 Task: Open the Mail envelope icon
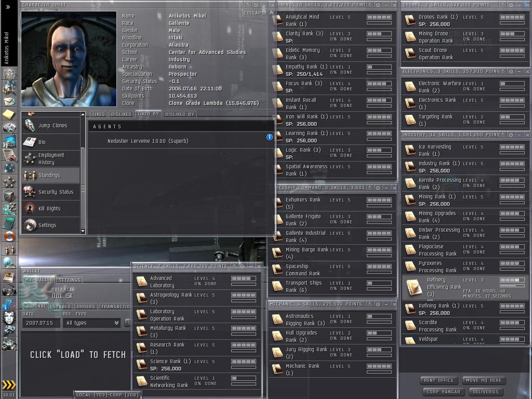tap(9, 101)
